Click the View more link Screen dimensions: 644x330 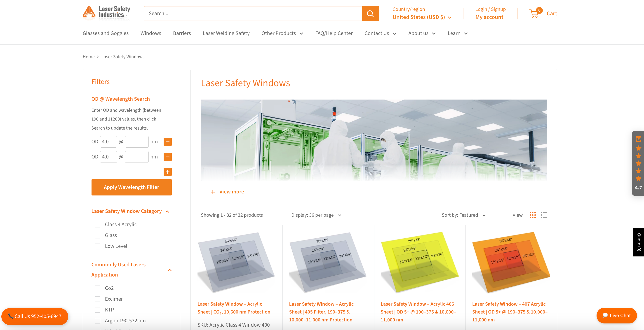(231, 192)
